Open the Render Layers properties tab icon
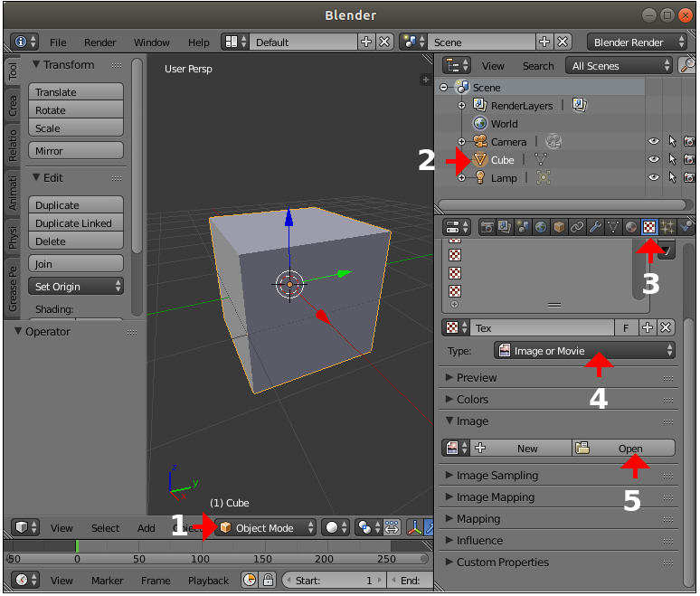This screenshot has height=596, width=700. point(505,227)
